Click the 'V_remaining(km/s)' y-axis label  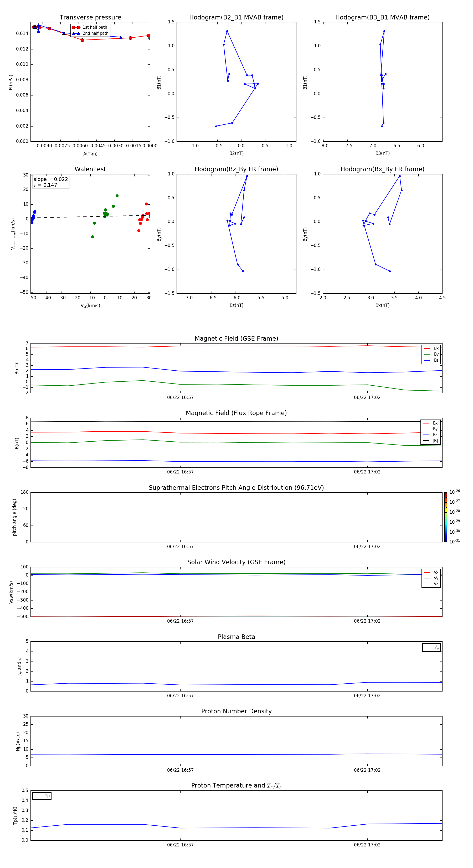(13, 234)
